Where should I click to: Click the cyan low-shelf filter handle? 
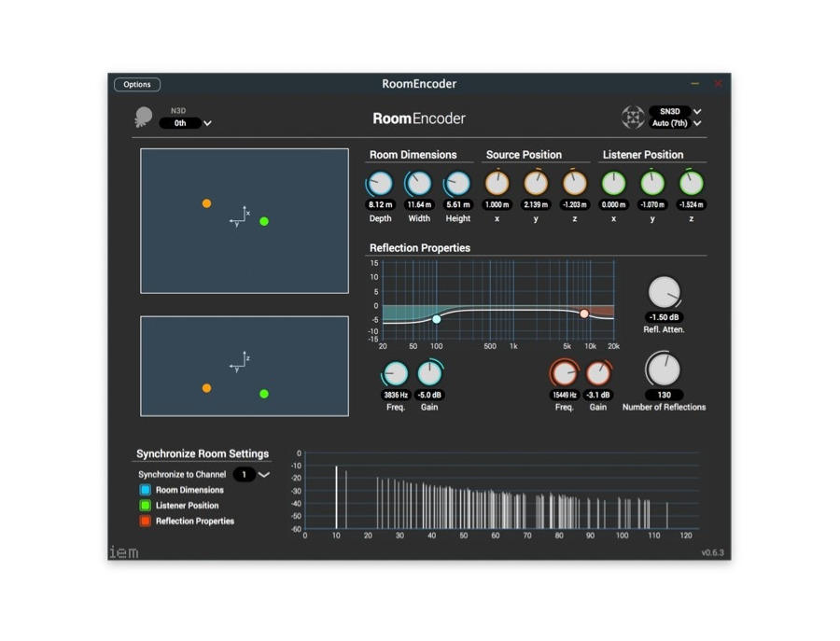[x=437, y=319]
